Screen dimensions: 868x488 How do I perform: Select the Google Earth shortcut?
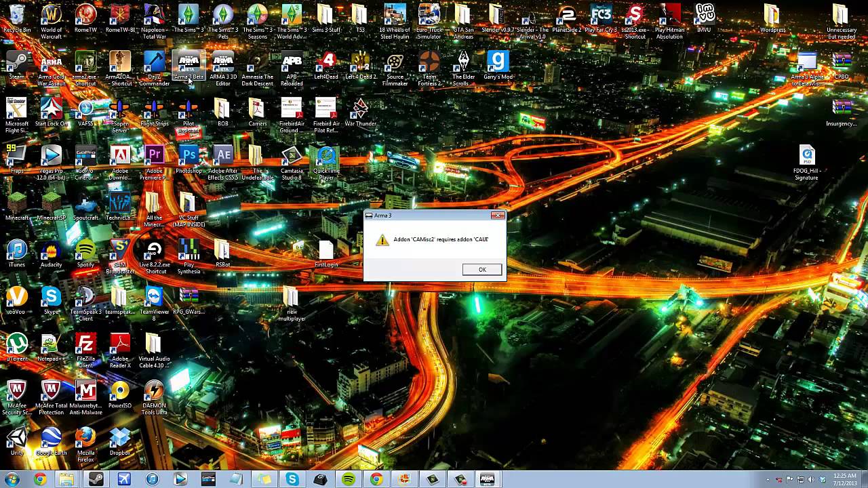[52, 441]
